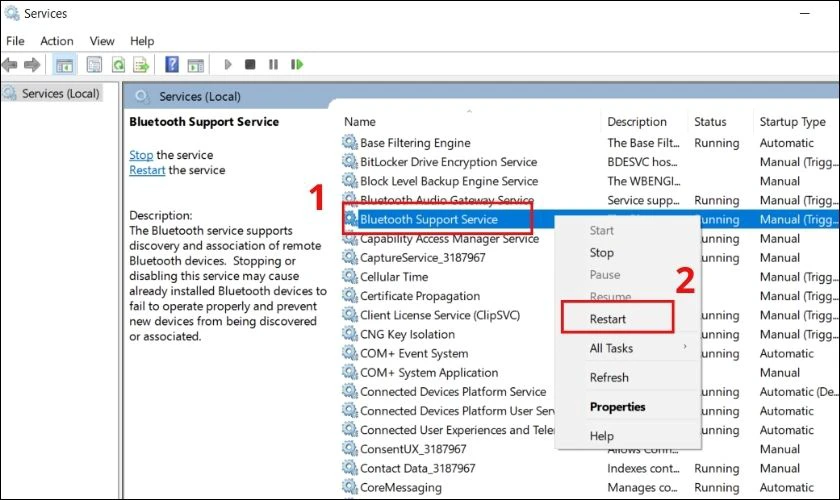The width and height of the screenshot is (840, 500).
Task: Choose Help in the context menu
Action: click(x=627, y=436)
